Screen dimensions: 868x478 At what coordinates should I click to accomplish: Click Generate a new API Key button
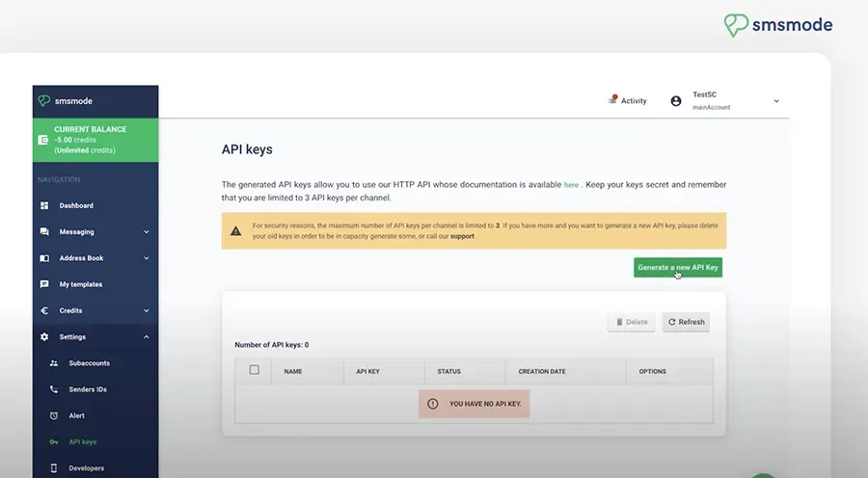(678, 267)
